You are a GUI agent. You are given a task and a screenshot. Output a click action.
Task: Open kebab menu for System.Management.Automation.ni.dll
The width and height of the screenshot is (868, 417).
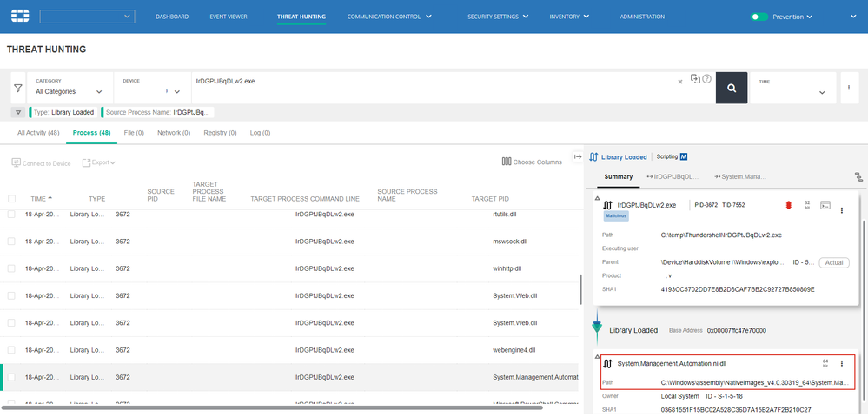click(841, 364)
